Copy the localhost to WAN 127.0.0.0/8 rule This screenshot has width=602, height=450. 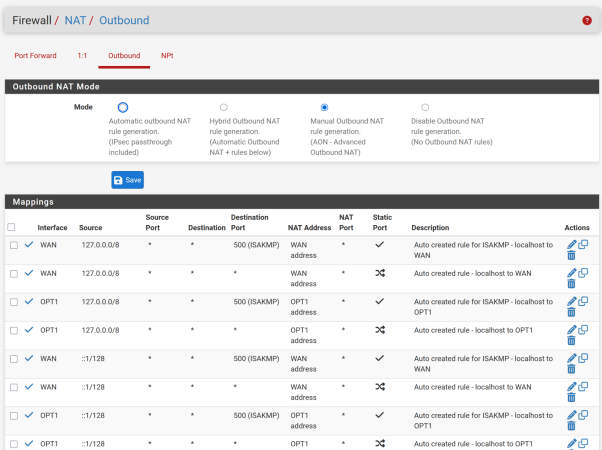tap(583, 273)
